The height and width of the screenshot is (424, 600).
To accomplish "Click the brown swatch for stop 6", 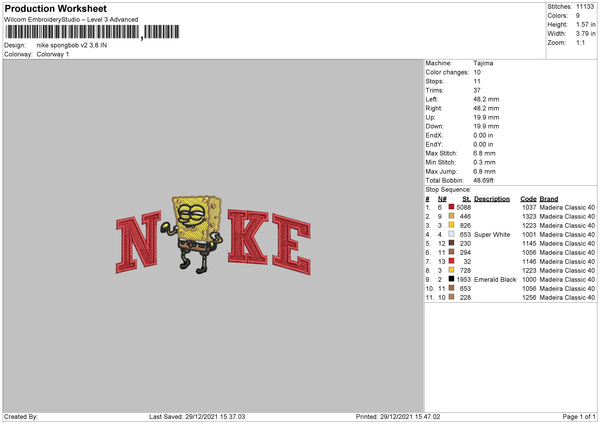I will [x=451, y=252].
